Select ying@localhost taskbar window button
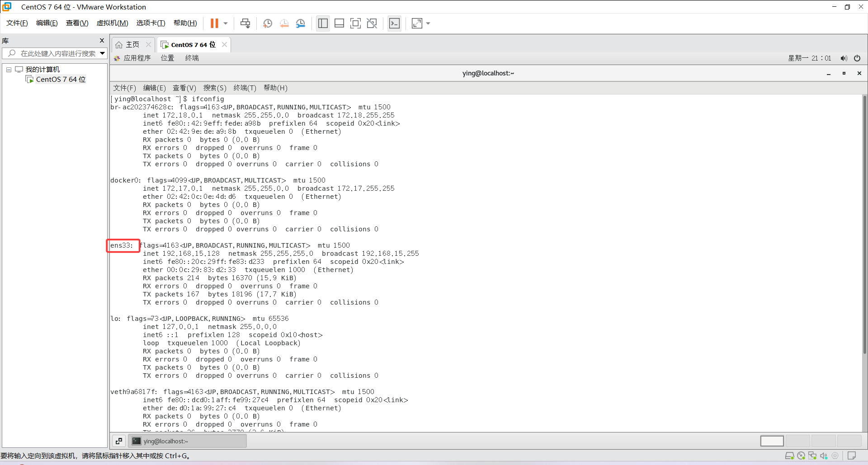868x465 pixels. [x=188, y=441]
